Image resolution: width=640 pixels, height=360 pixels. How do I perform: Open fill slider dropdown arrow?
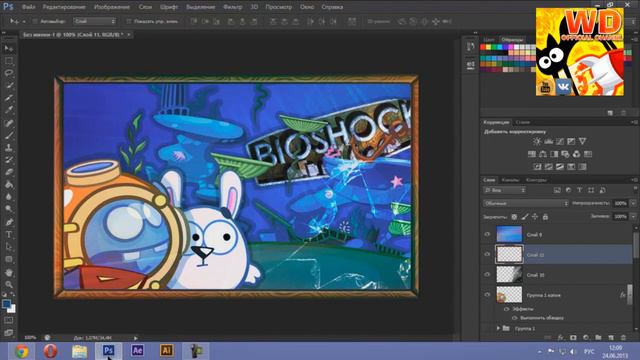coord(633,217)
